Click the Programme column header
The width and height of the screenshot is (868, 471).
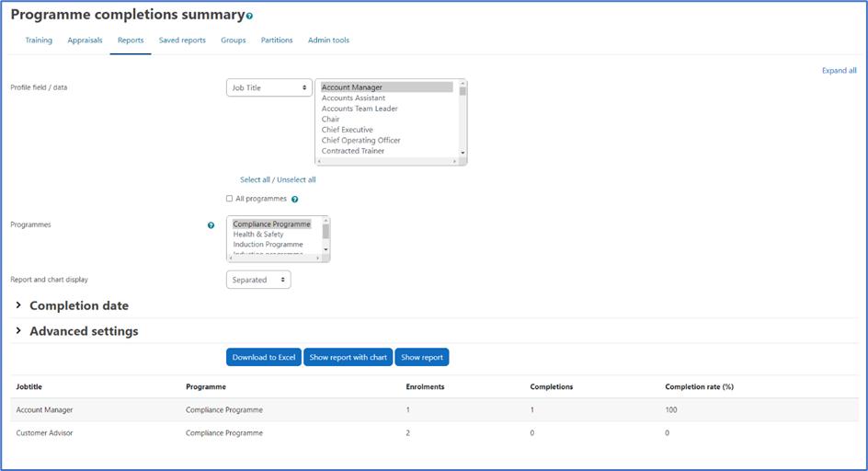206,386
